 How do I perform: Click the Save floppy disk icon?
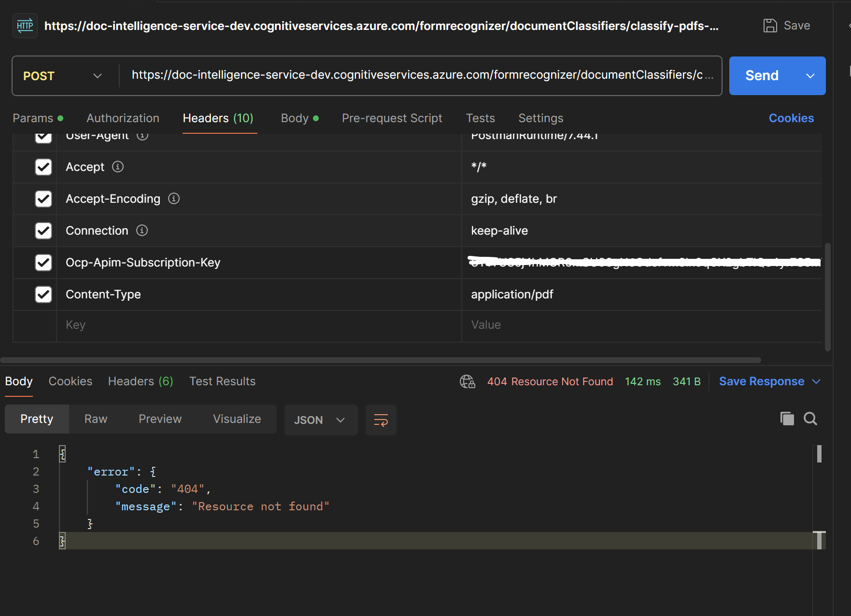[770, 26]
